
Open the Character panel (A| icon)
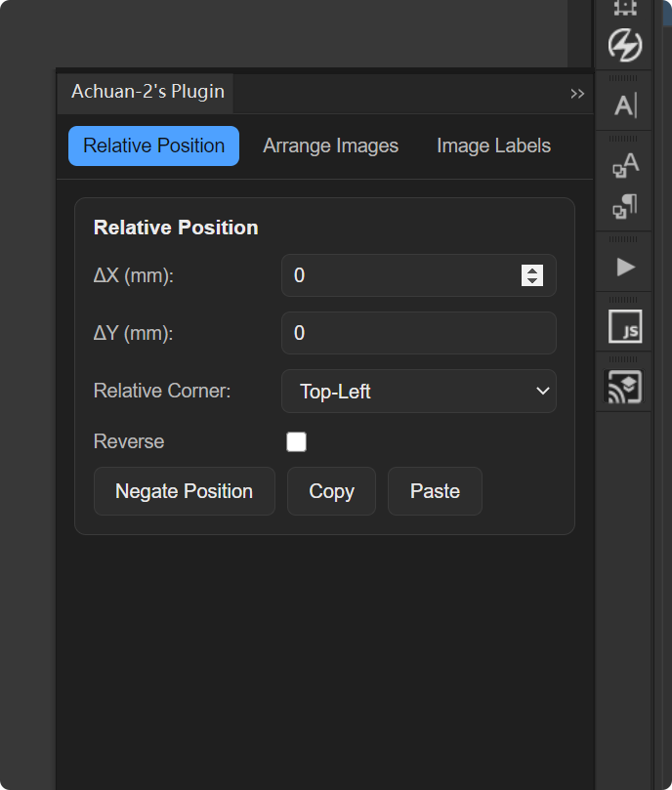(624, 105)
